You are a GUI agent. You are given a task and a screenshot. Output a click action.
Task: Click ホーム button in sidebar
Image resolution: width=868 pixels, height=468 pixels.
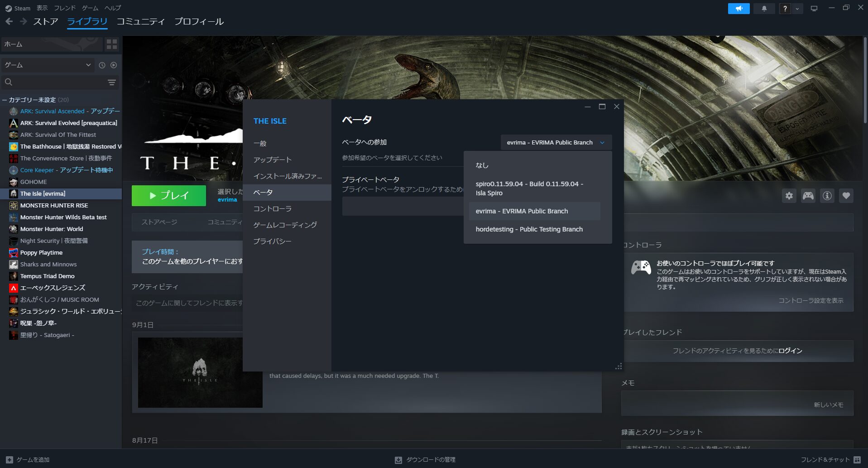51,44
